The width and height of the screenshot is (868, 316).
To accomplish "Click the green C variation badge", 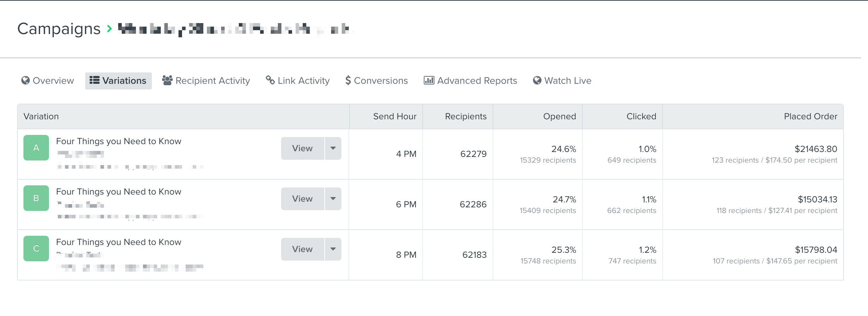I will click(x=36, y=249).
